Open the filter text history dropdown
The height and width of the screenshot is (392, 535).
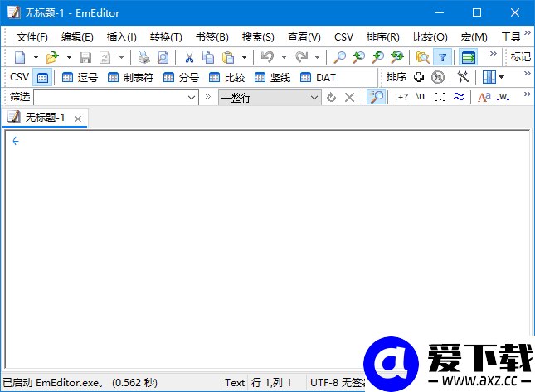pos(192,98)
